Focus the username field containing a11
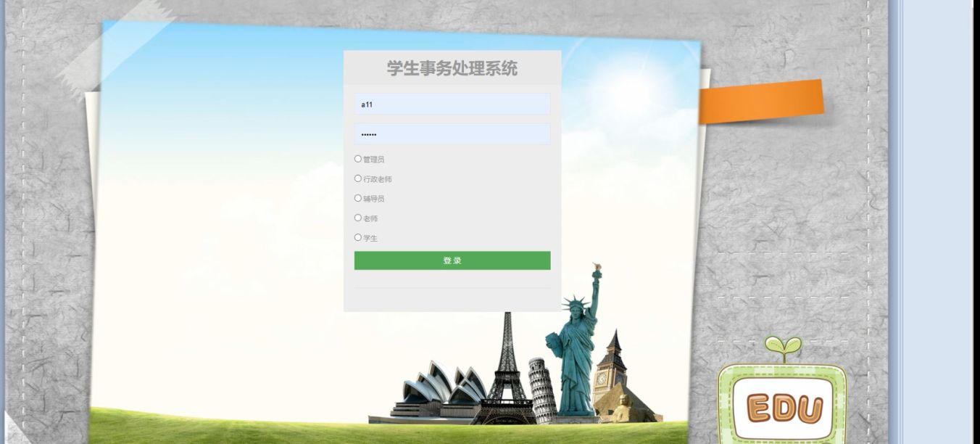Viewport: 980px width, 444px height. click(x=452, y=104)
